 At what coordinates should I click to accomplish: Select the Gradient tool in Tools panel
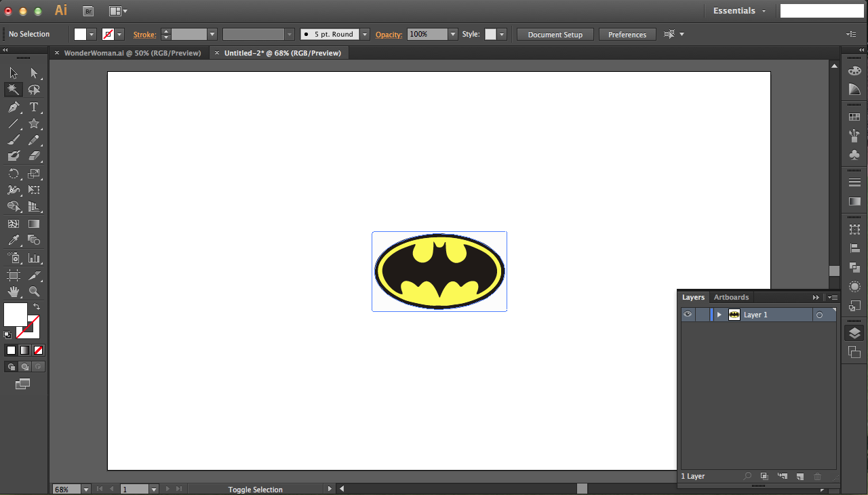(34, 224)
